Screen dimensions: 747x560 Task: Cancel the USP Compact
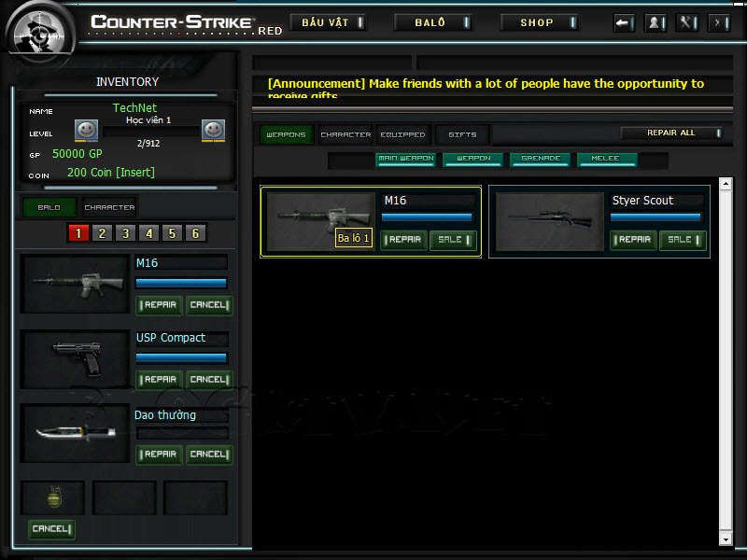[209, 380]
